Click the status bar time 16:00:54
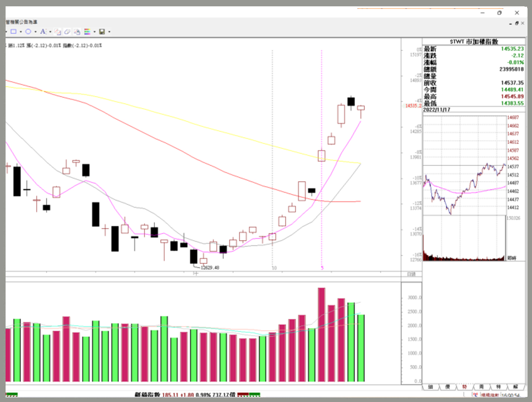Viewport: 532px width, 402px height. 510,395
